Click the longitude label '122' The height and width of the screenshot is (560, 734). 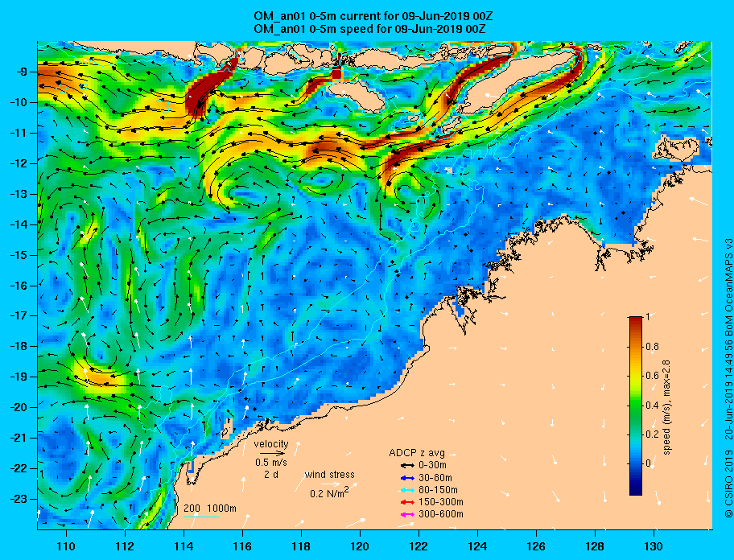tap(419, 546)
